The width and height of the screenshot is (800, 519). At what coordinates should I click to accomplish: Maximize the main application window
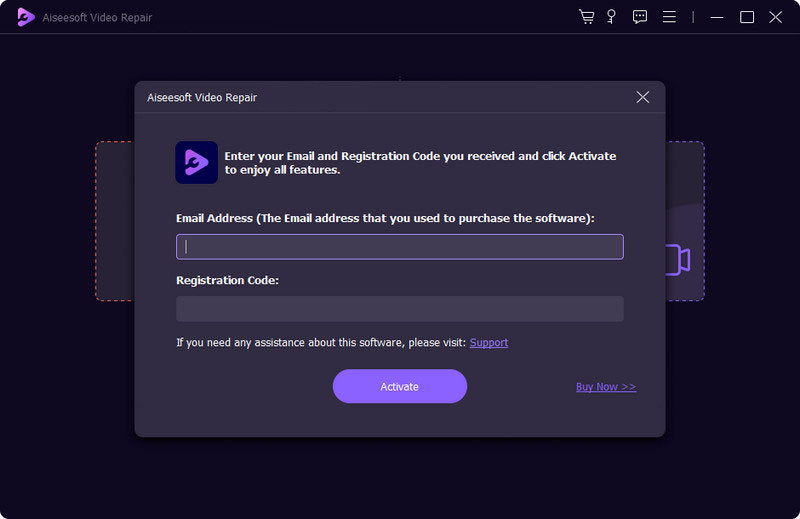click(747, 17)
